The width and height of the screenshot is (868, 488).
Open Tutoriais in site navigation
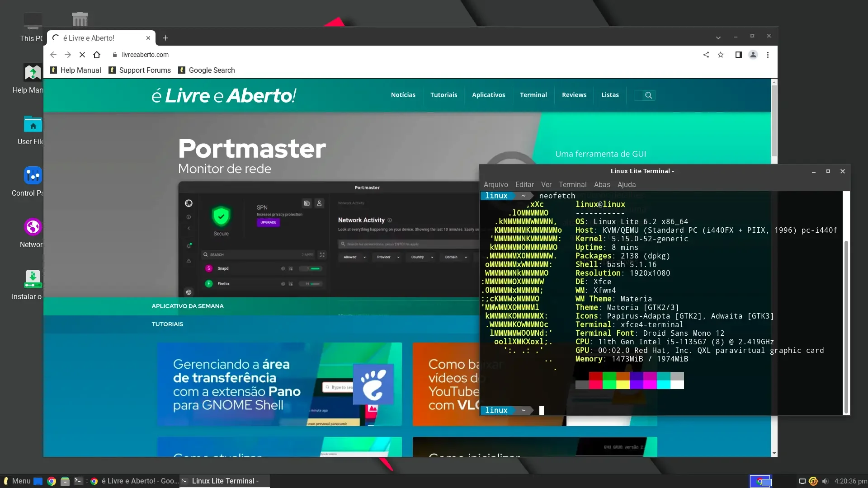443,95
